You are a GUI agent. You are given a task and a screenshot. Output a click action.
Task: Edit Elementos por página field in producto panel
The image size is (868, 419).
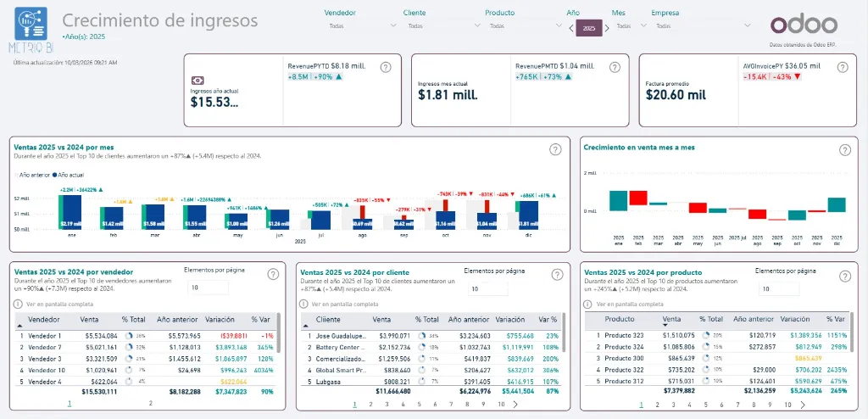coord(778,288)
